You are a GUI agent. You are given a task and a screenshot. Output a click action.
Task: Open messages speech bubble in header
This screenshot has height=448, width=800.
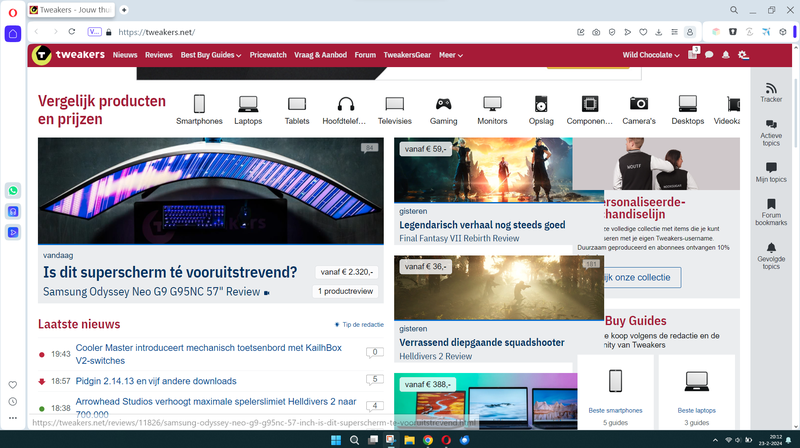[709, 55]
